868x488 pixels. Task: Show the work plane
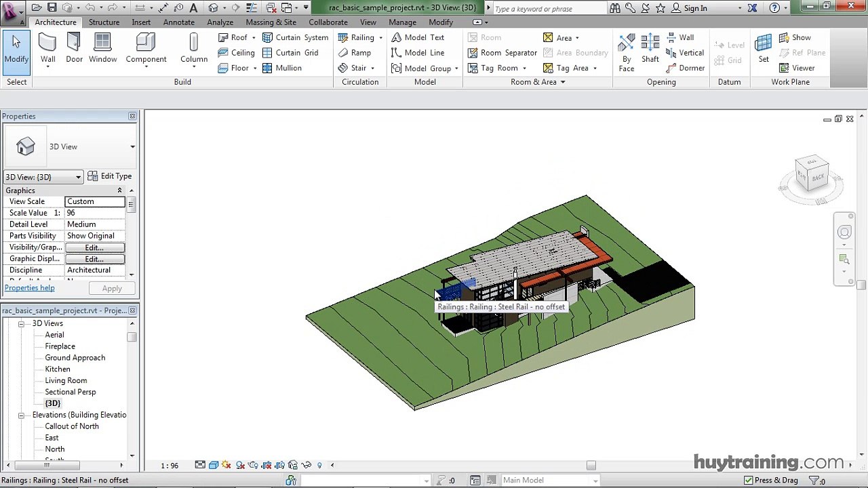(795, 38)
